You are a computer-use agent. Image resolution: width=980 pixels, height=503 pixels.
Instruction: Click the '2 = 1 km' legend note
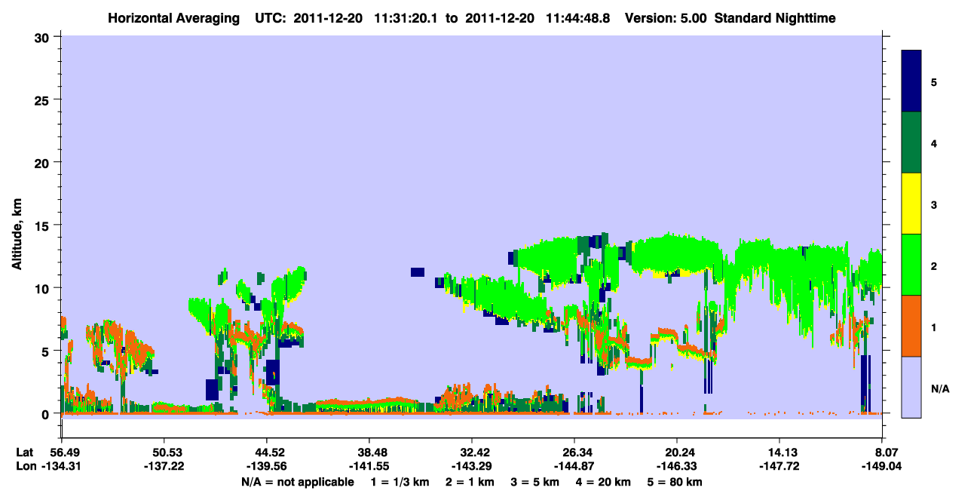click(x=472, y=481)
